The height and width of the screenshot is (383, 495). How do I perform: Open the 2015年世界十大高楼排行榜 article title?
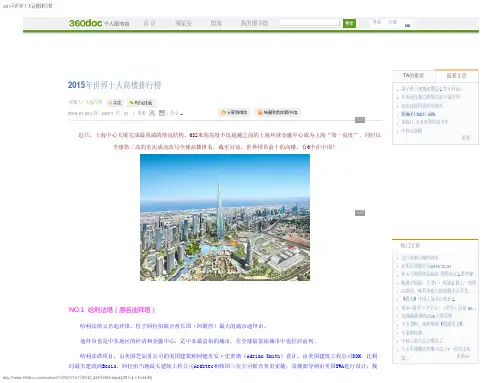click(x=114, y=85)
